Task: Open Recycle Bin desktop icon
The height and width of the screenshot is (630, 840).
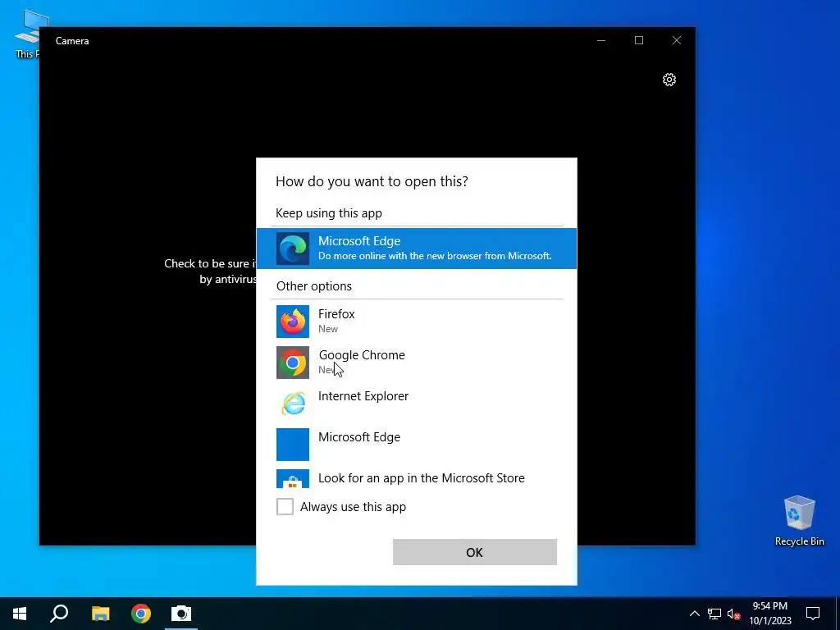Action: [x=799, y=521]
